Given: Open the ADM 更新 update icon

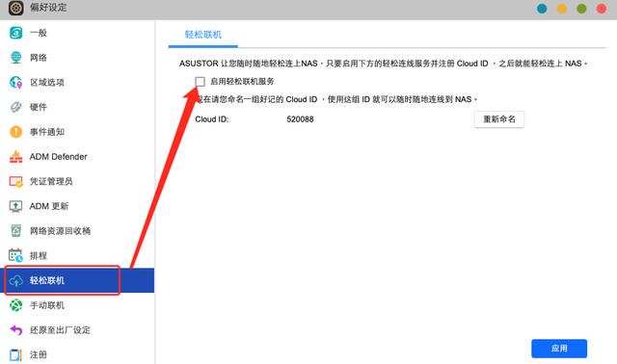Looking at the screenshot, I should pos(15,206).
